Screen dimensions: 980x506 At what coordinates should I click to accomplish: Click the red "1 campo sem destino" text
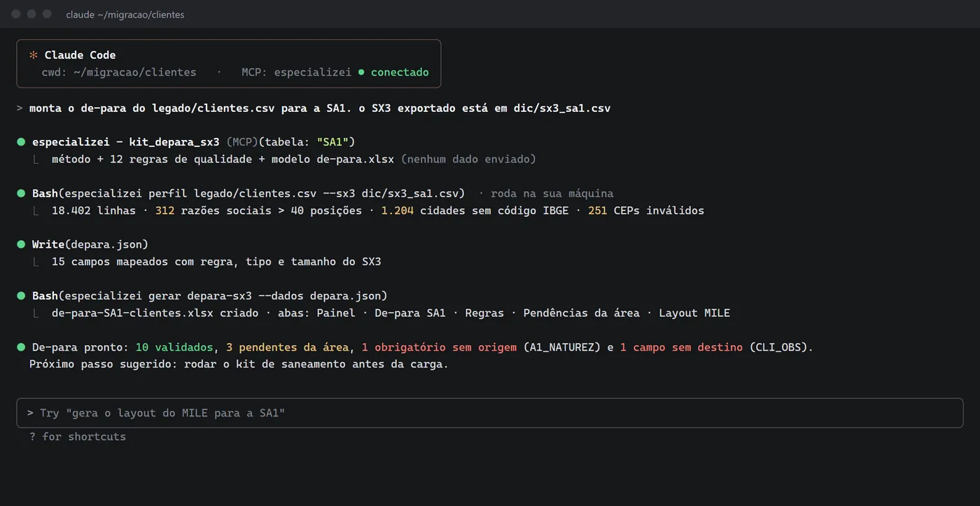click(x=681, y=347)
